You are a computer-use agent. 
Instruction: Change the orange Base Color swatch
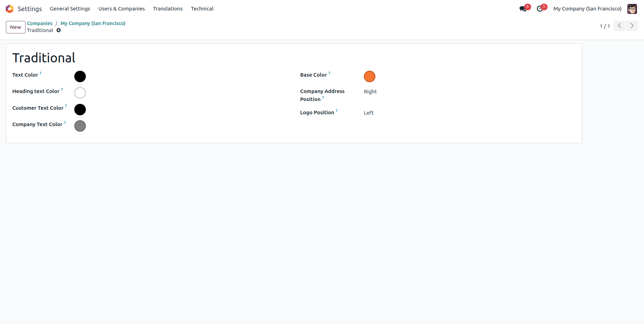coord(369,76)
